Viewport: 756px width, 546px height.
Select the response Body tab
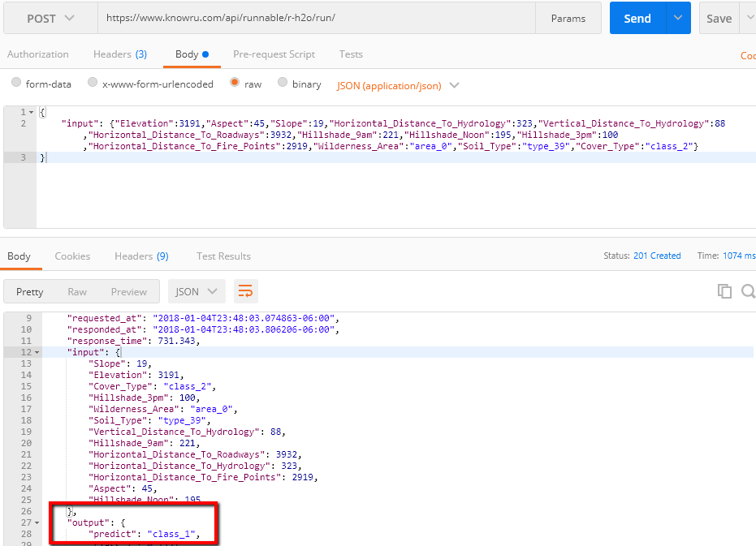(x=19, y=256)
